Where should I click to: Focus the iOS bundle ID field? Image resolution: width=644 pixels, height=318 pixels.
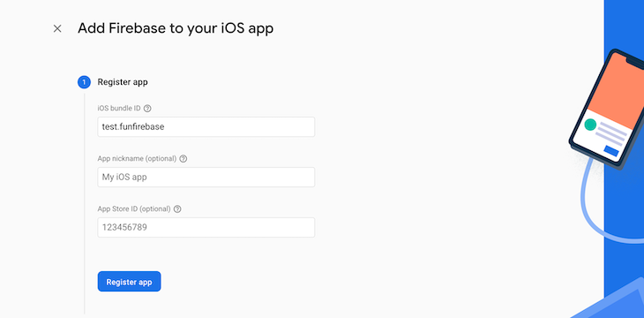tap(206, 126)
